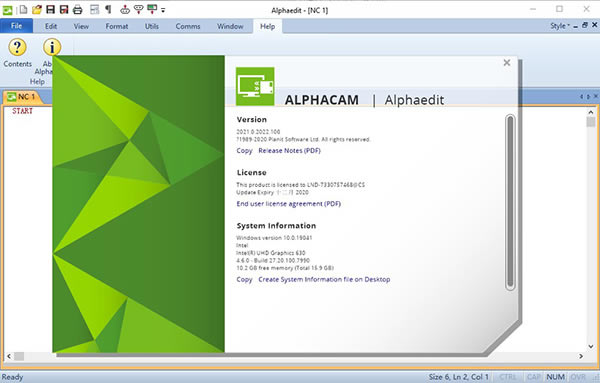
Task: Switch to the Edit ribbon tab
Action: [x=51, y=26]
